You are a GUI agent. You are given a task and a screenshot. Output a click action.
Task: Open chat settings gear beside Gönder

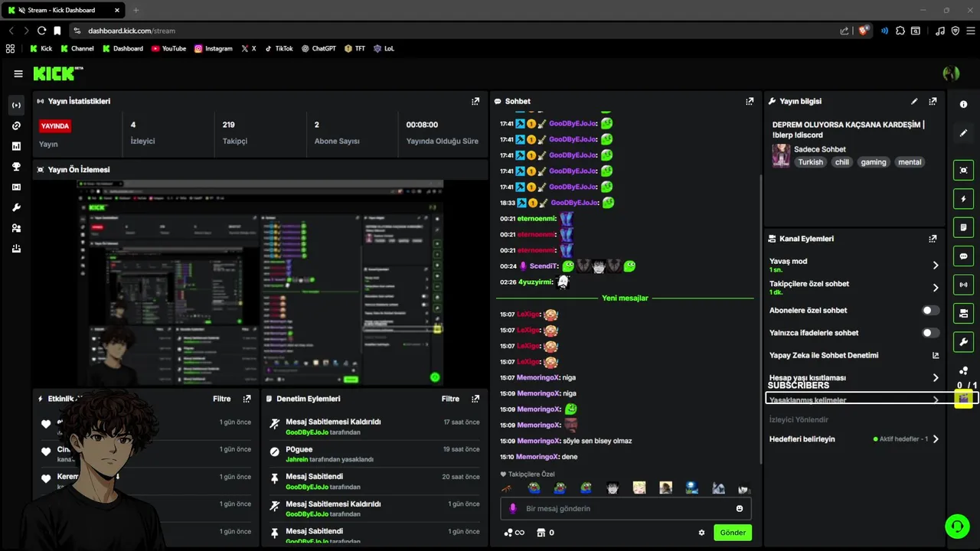click(x=701, y=533)
